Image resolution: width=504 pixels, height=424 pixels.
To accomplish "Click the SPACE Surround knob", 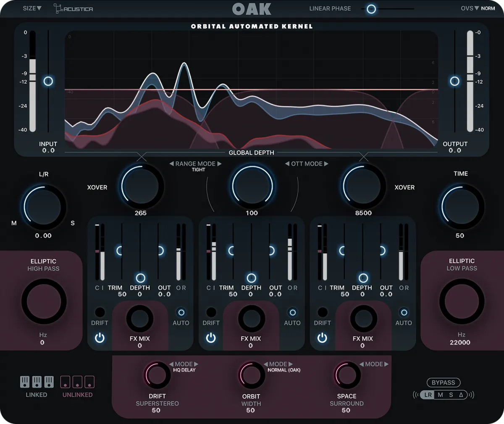I will coord(347,375).
